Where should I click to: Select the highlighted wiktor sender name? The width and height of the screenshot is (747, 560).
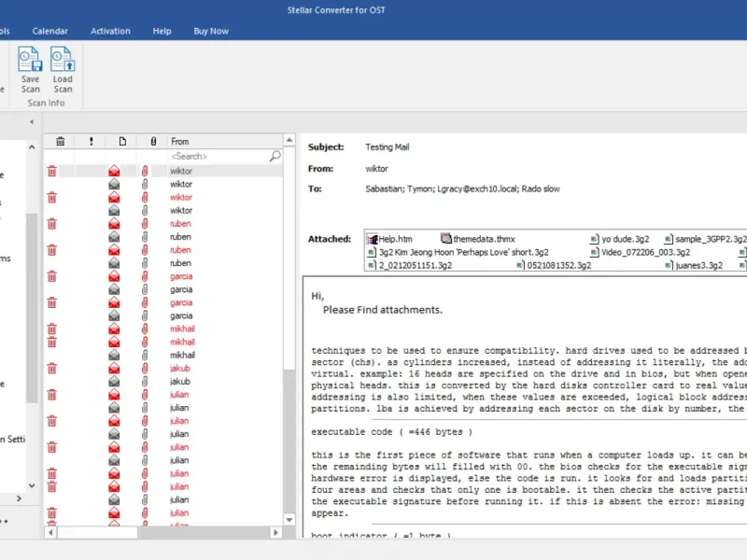tap(181, 171)
